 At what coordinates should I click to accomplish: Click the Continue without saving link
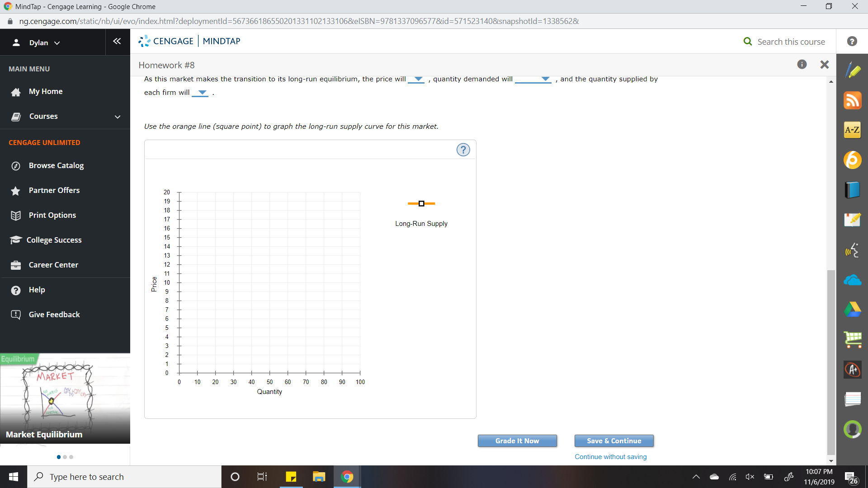point(610,456)
